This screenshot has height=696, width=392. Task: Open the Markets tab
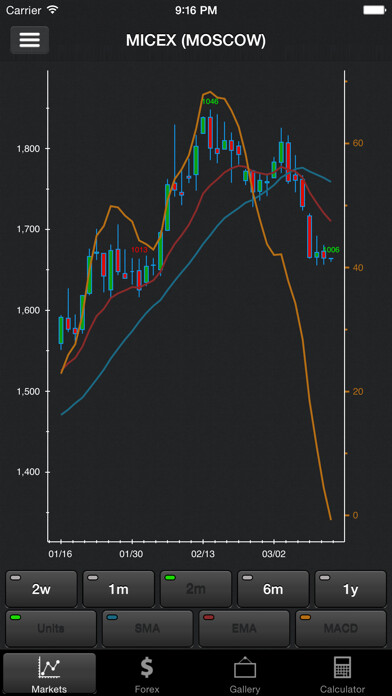click(x=49, y=674)
